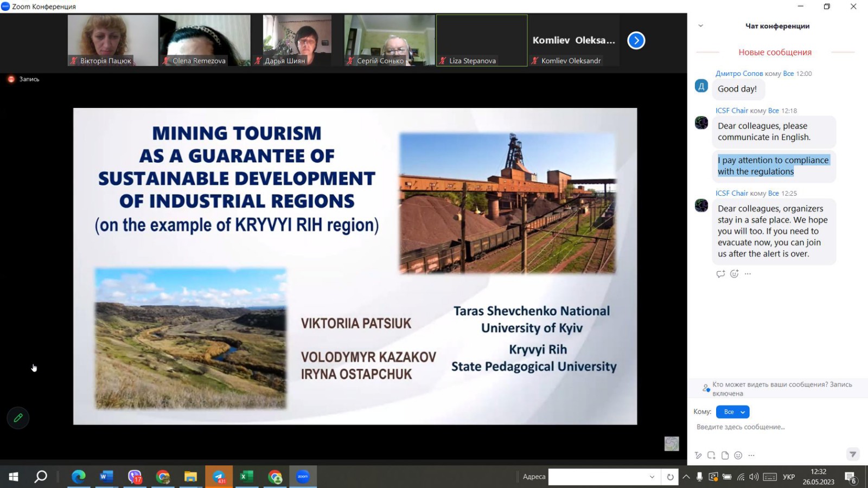
Task: Open Viber from the taskbar
Action: pos(135,477)
